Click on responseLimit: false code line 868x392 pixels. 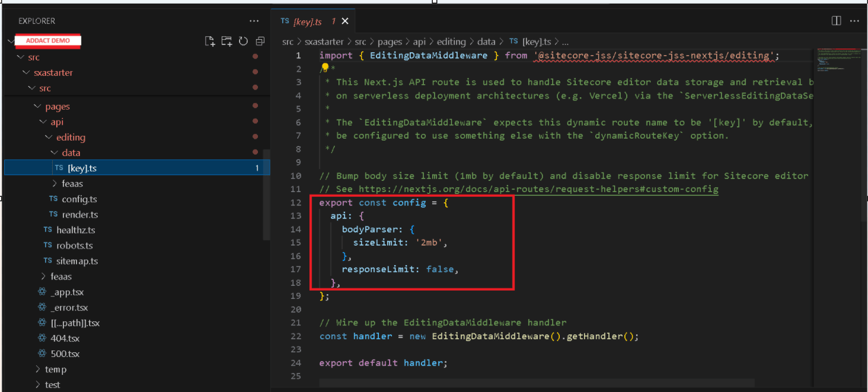[401, 269]
